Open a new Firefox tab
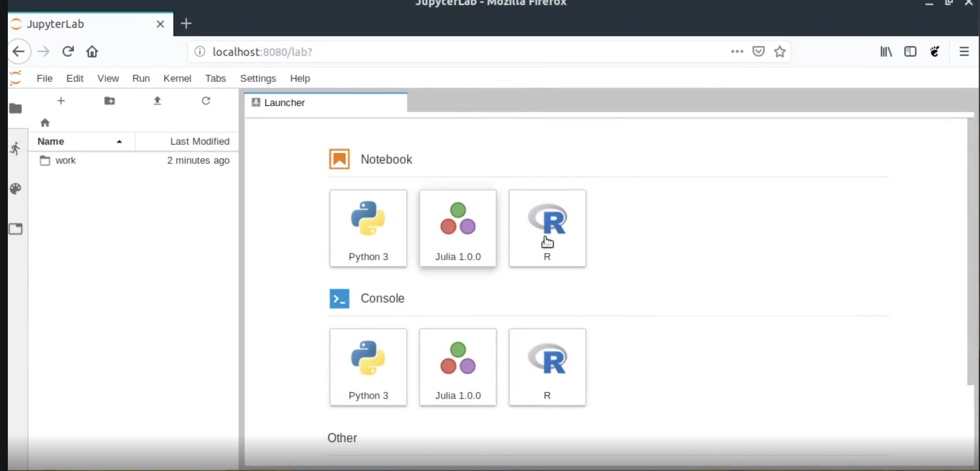980x471 pixels. click(186, 24)
